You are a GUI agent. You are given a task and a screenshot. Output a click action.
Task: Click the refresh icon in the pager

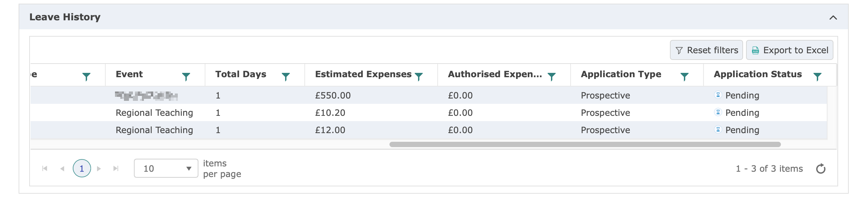(820, 168)
